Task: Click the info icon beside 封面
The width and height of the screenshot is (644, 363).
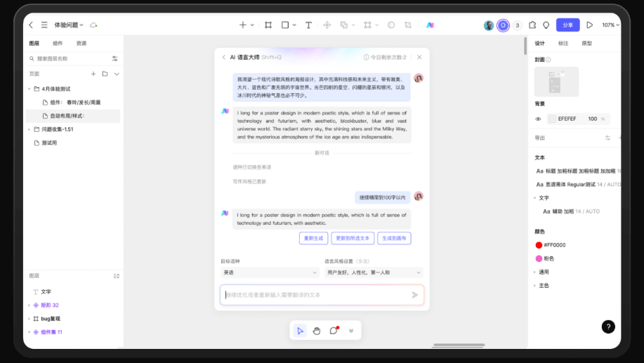Action: 548,60
